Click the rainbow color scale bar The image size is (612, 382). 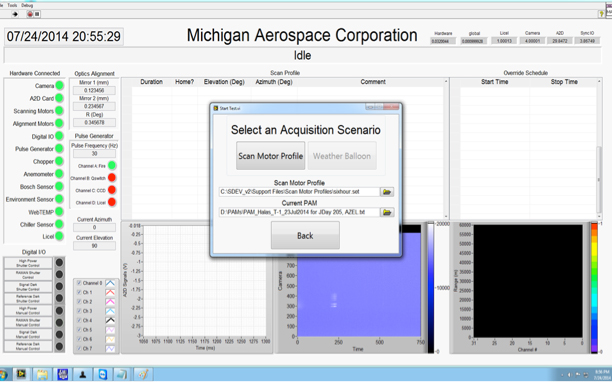click(x=594, y=288)
